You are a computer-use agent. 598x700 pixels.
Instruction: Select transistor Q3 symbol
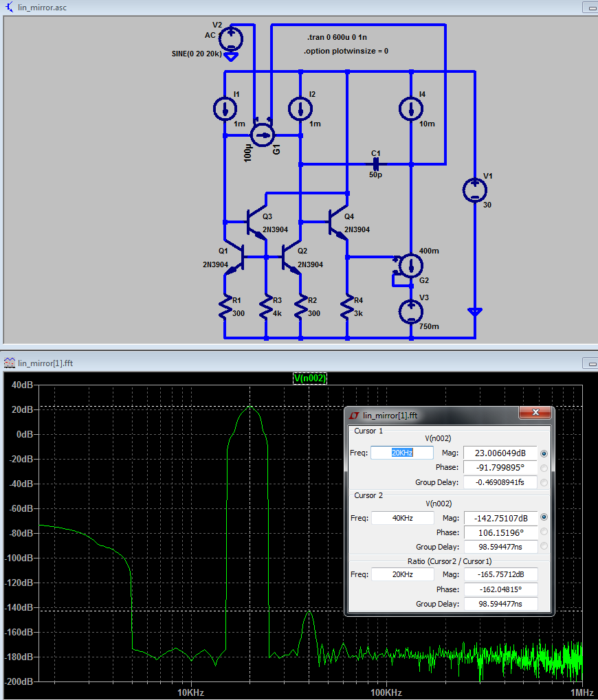coord(256,223)
